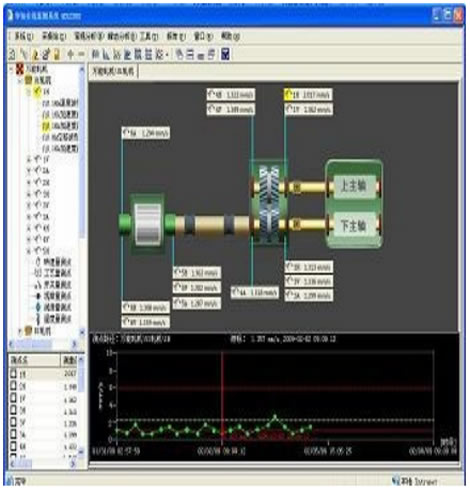Check the 1V row checkbox in measurement list
Viewport: 470px width, 491px height.
13,398
